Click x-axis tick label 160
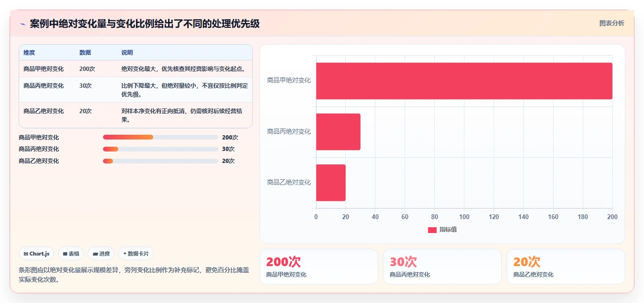Screen dimensions: 644x303 pos(553,217)
